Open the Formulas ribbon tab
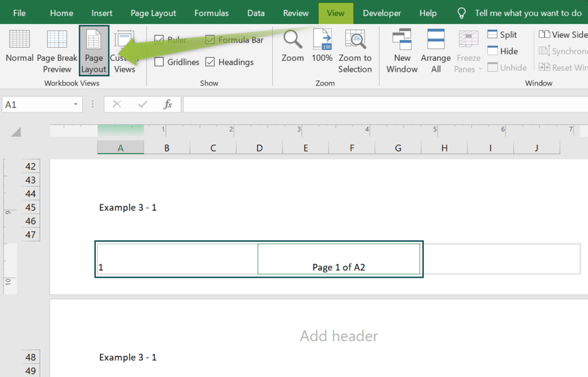 click(x=211, y=12)
